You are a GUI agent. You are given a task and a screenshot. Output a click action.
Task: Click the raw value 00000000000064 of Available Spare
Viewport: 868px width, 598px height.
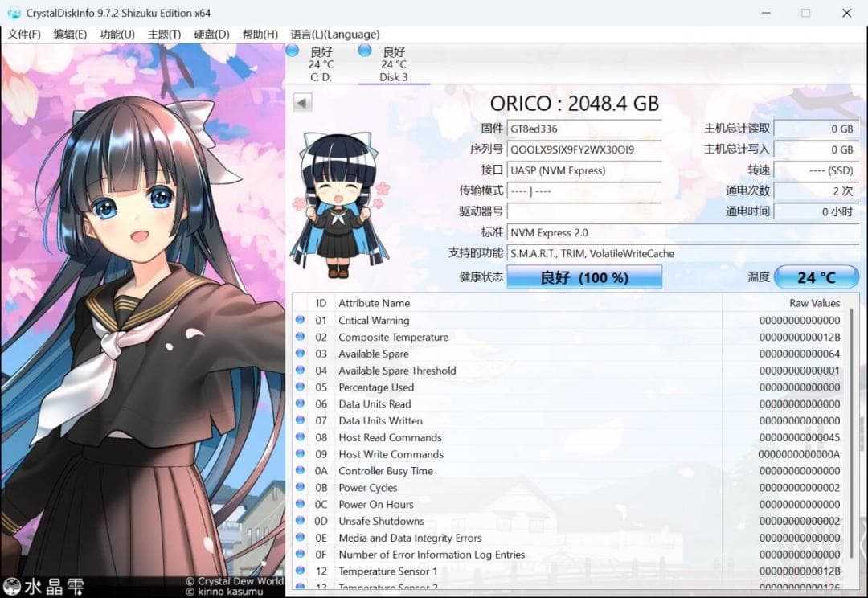(x=800, y=354)
